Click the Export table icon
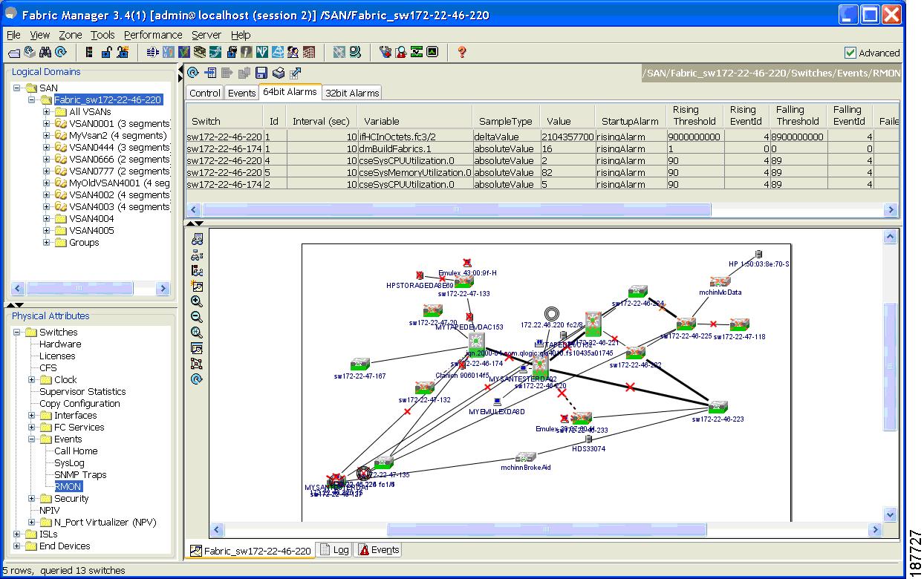Screen dimensions: 924x579 point(295,72)
